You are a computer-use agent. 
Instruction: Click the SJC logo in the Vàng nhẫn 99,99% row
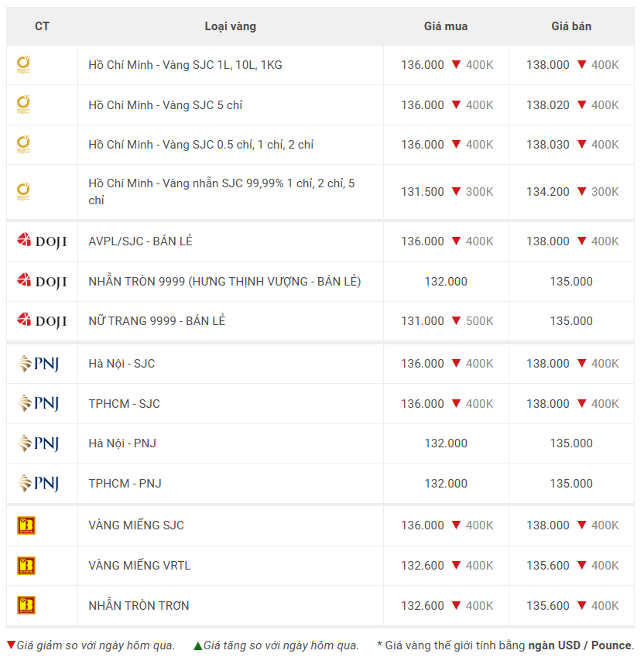(x=24, y=192)
